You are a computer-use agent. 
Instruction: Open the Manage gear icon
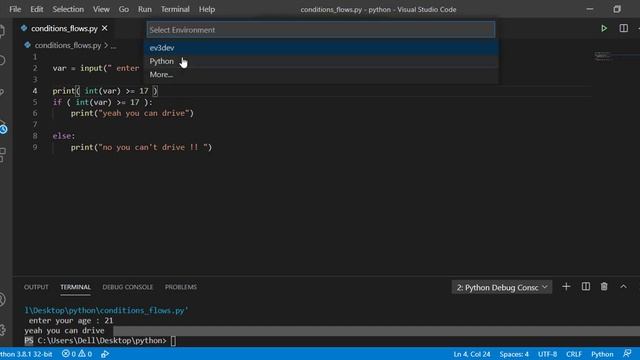(x=2, y=329)
